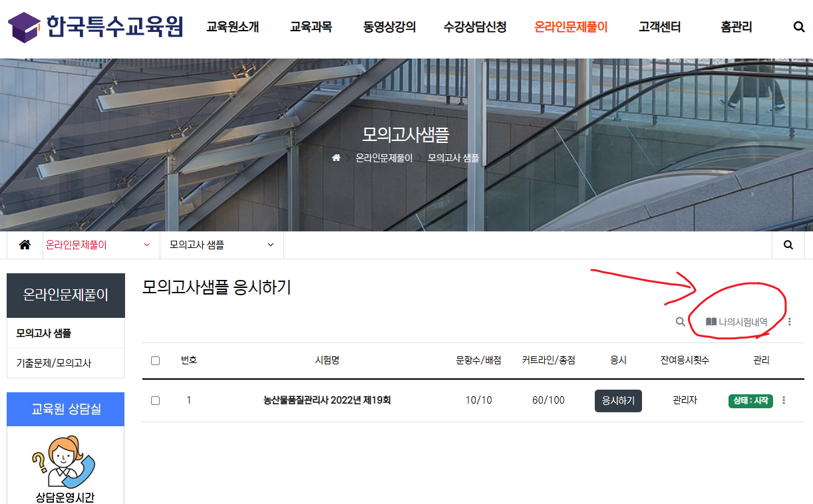Open the 나의시험내역 link

(x=736, y=322)
